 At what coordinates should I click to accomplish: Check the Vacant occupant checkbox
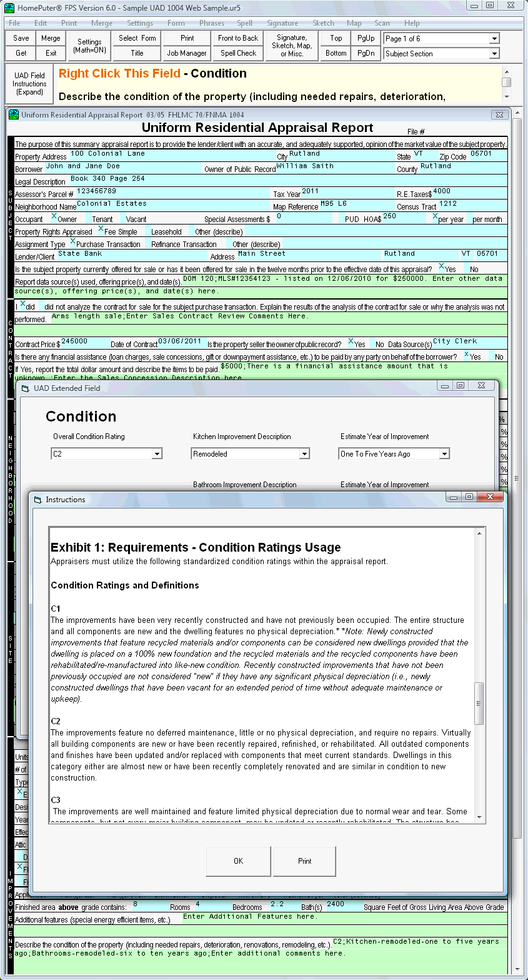pyautogui.click(x=122, y=217)
